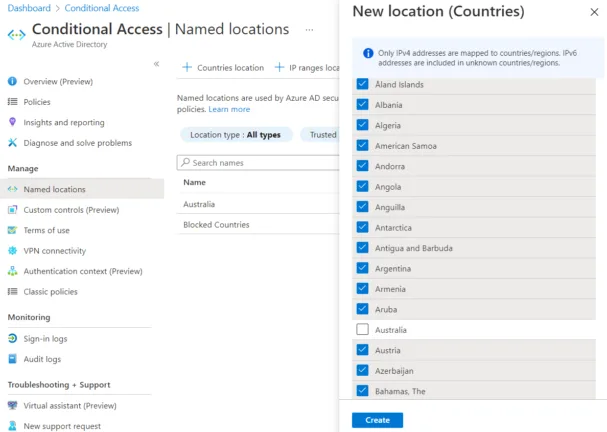The image size is (607, 432).
Task: Uncheck the Armenia checkbox
Action: point(362,289)
